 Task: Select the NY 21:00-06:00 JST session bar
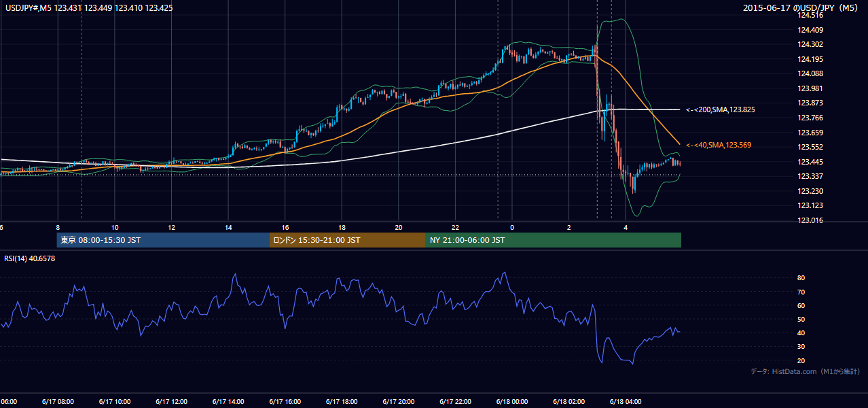[554, 240]
